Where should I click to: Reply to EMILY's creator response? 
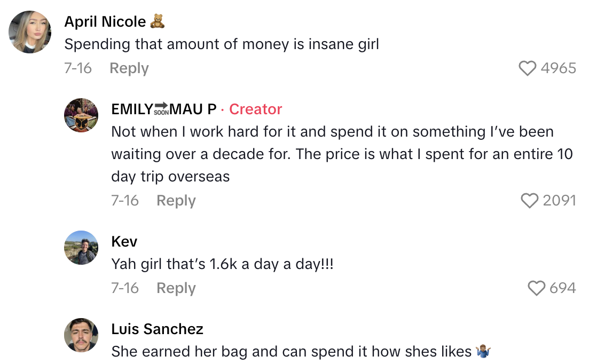click(176, 201)
